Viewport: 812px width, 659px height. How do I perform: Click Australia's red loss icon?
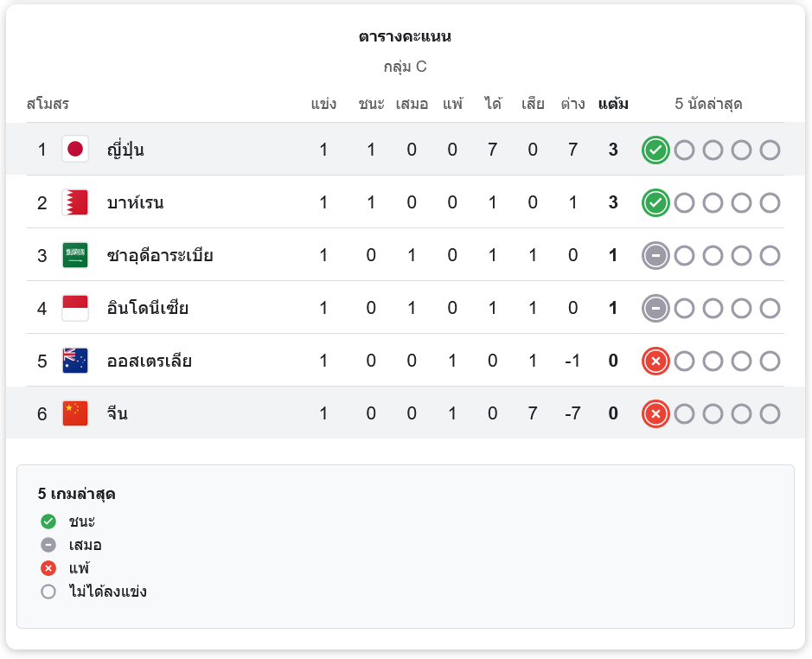(x=655, y=361)
